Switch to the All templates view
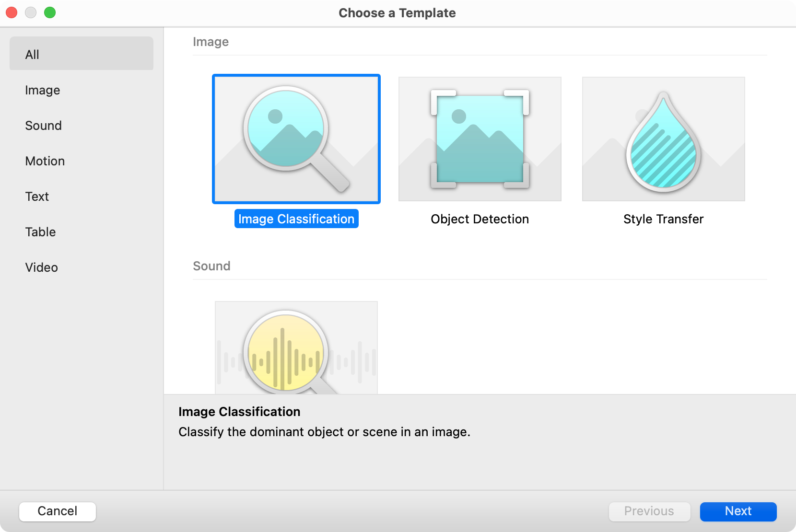The image size is (796, 532). click(x=32, y=54)
